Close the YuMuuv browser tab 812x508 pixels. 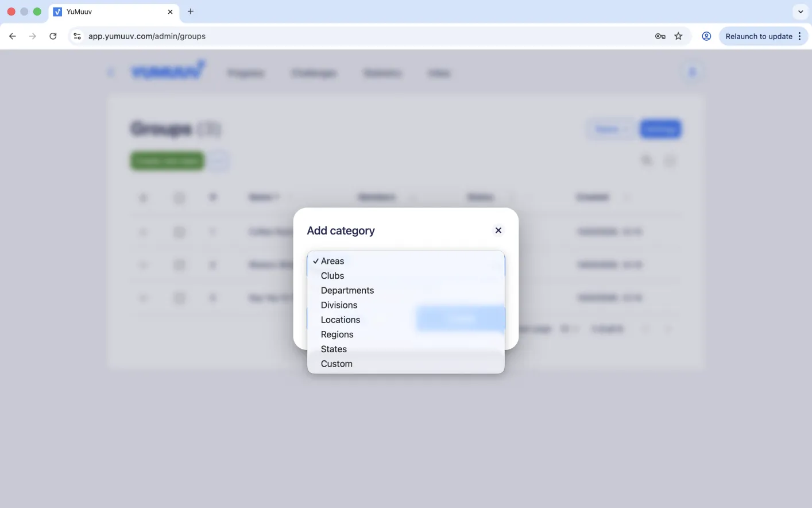pos(170,11)
